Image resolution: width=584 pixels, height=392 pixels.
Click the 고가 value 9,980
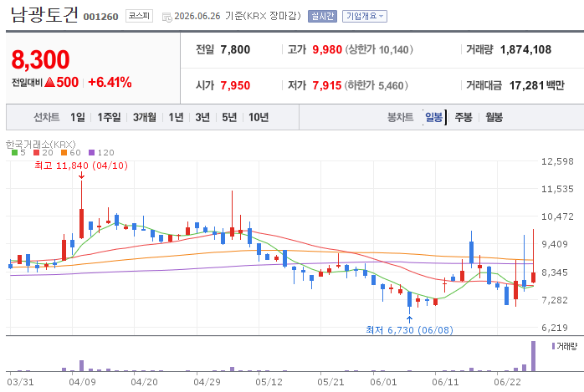pos(327,49)
